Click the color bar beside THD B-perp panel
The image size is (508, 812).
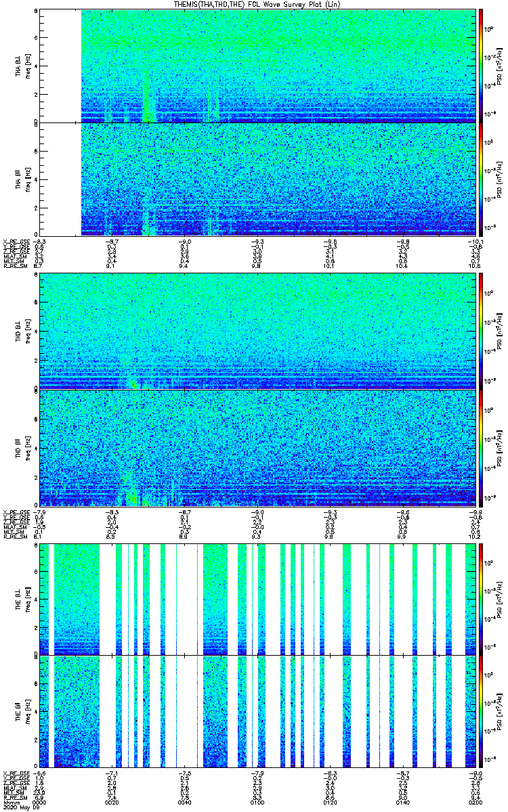click(x=481, y=330)
